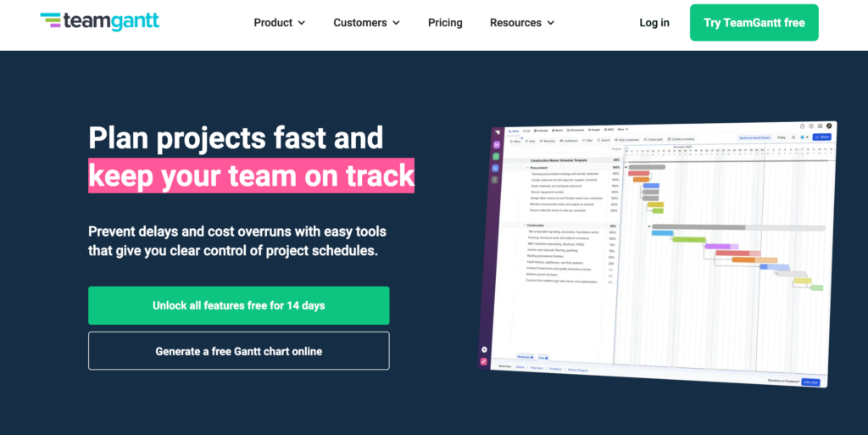This screenshot has height=435, width=868.
Task: Expand the Resources dropdown menu
Action: tap(522, 23)
